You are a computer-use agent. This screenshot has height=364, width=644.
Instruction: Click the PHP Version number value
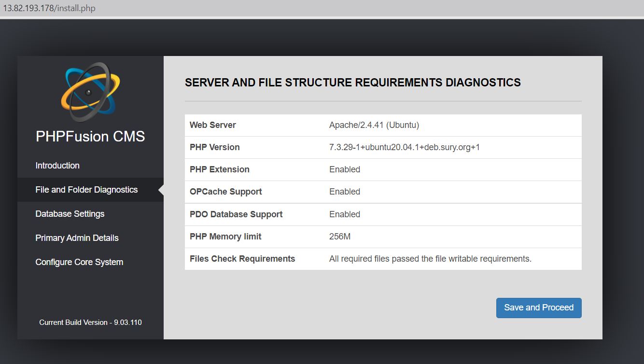(405, 147)
